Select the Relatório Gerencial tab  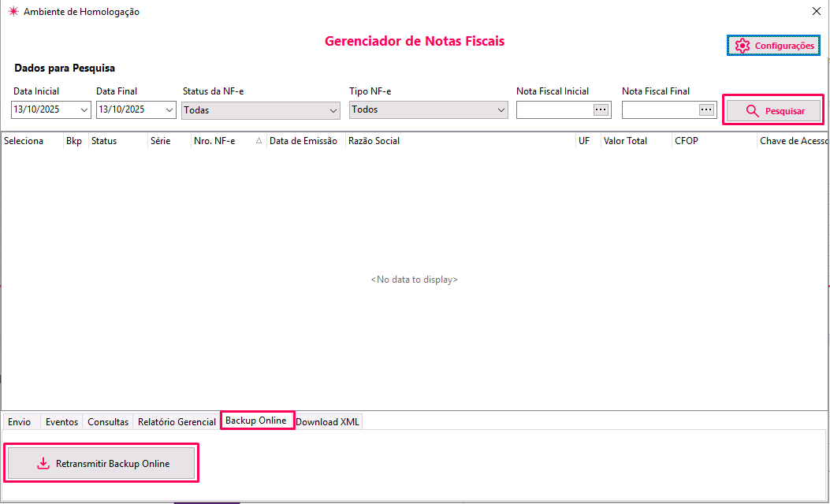pyautogui.click(x=177, y=422)
